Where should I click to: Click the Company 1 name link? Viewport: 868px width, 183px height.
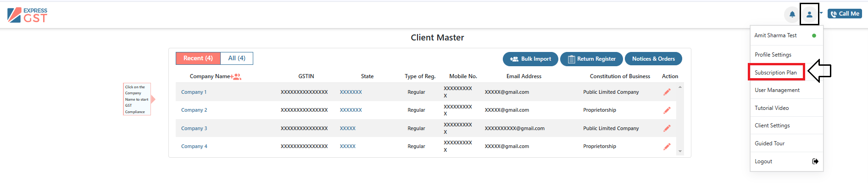[x=194, y=92]
